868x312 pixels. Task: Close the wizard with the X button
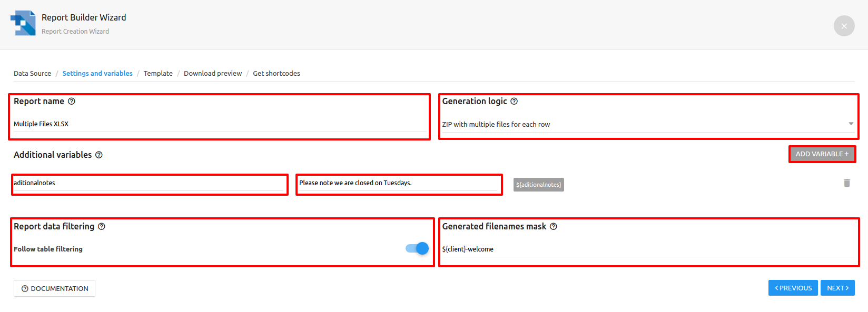844,26
